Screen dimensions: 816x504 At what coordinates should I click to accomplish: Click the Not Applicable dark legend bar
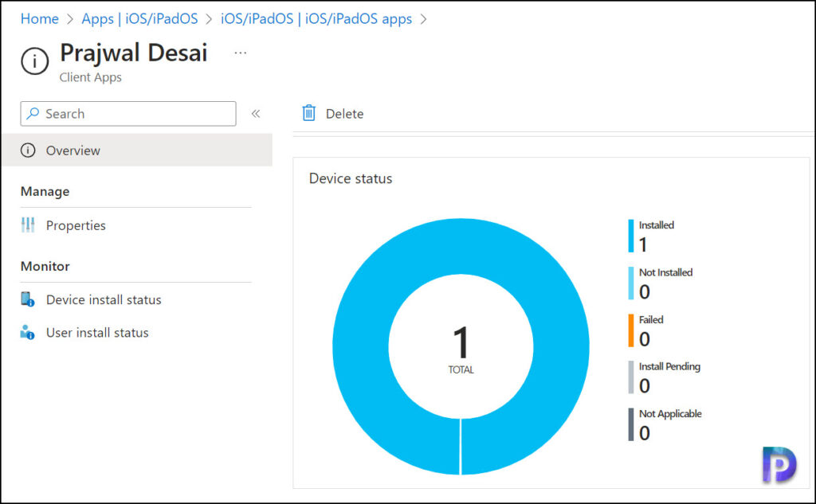click(x=631, y=424)
